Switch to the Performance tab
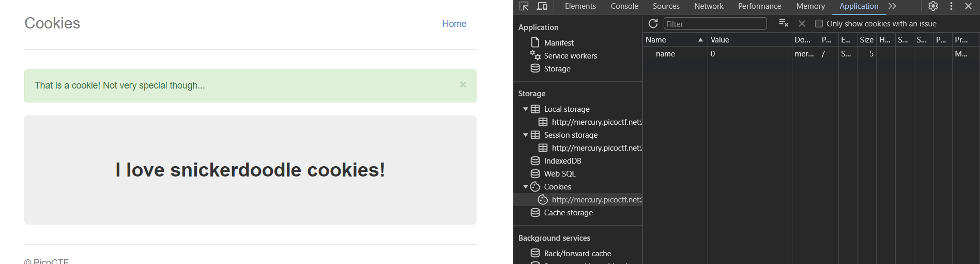 759,6
